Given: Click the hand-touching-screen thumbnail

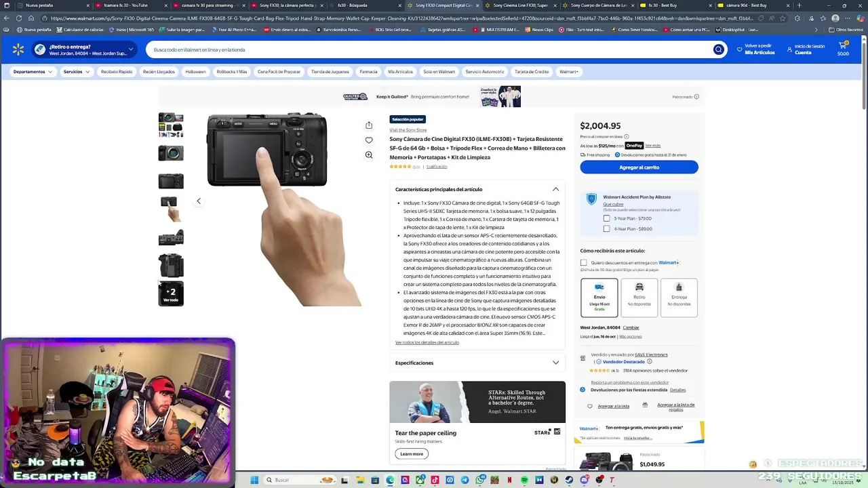Looking at the screenshot, I should click(171, 209).
